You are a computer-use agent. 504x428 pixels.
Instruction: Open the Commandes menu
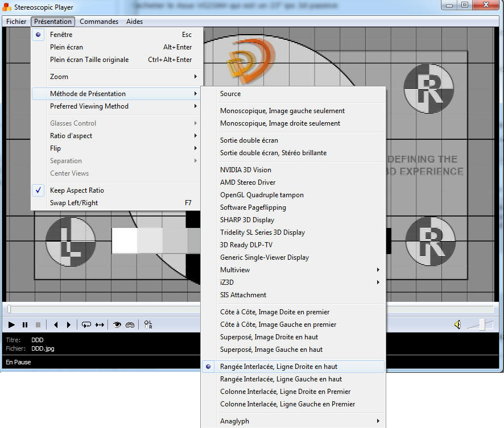click(x=99, y=22)
